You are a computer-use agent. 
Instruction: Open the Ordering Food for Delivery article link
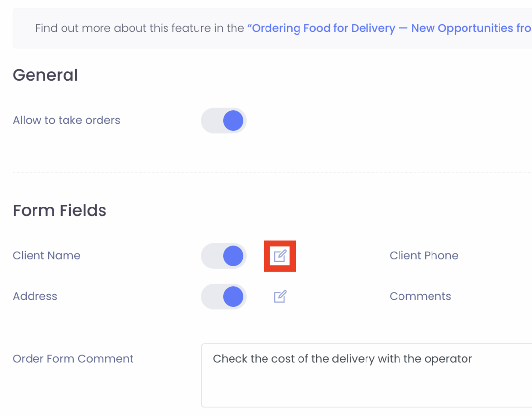(x=390, y=28)
